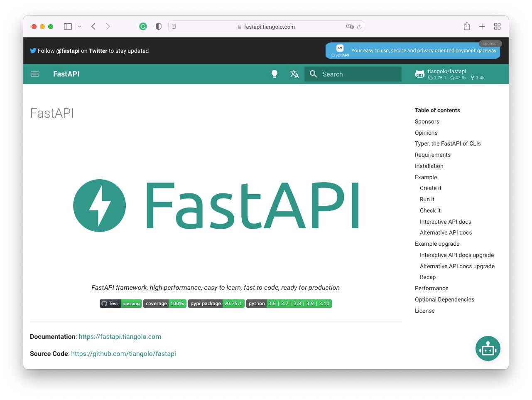Go to Typer, the FastAPI of CLIs section
This screenshot has width=532, height=400.
[448, 143]
